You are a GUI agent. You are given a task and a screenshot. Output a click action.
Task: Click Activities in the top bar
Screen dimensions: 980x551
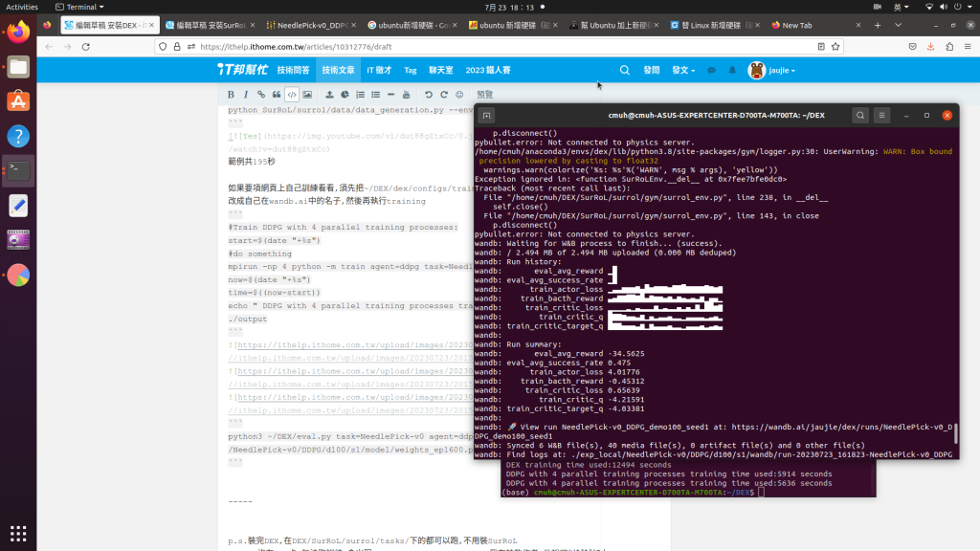click(x=22, y=7)
